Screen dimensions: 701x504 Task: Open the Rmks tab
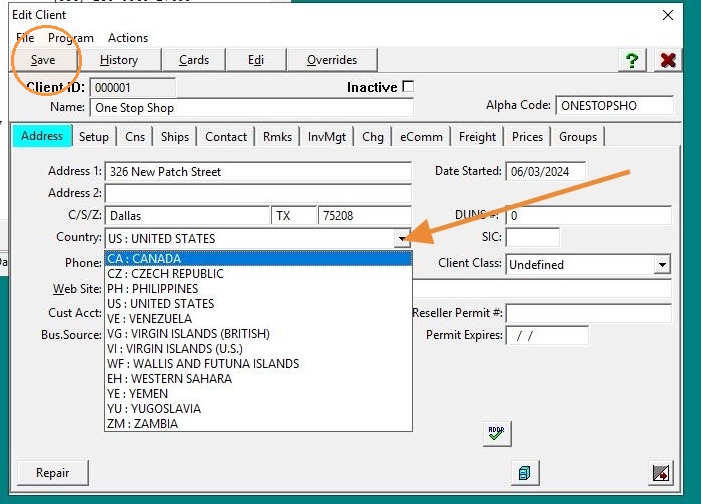tap(277, 137)
